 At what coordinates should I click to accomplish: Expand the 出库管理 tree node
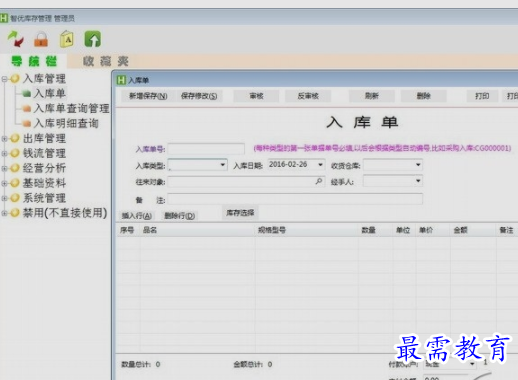[x=4, y=139]
